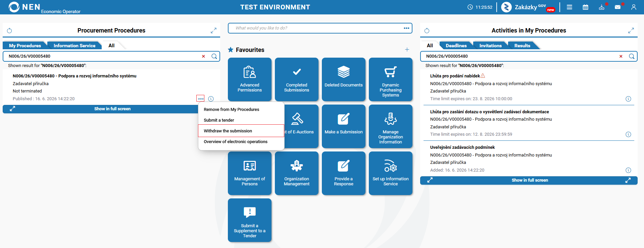Open the hamburger main menu
Screen dimensions: 644x248
[569, 7]
